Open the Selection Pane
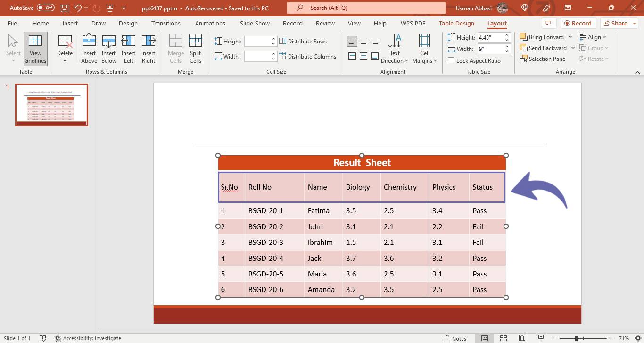The image size is (644, 343). pyautogui.click(x=543, y=59)
